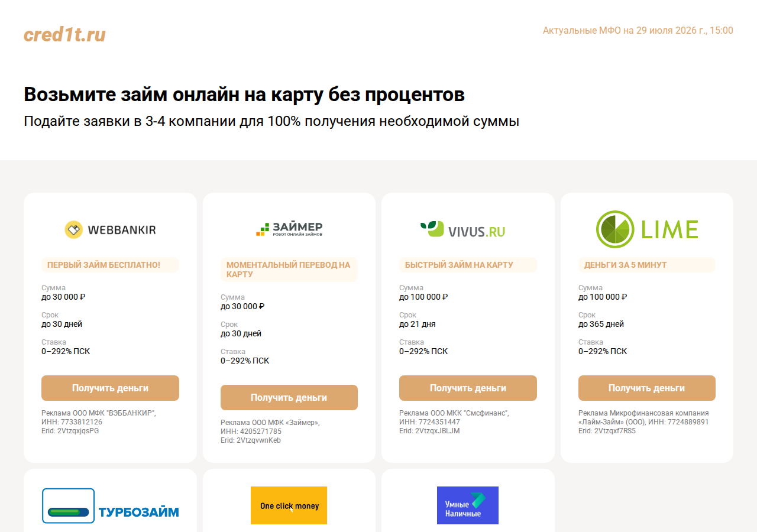Select the 'Быстрый займ на карту' badge
This screenshot has height=532, width=757.
tap(468, 265)
